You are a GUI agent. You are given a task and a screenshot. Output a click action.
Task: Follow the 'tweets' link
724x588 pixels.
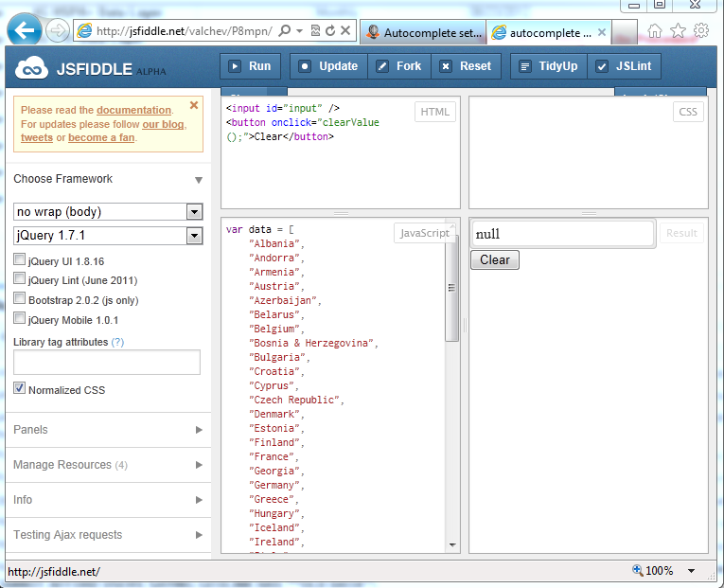point(37,137)
